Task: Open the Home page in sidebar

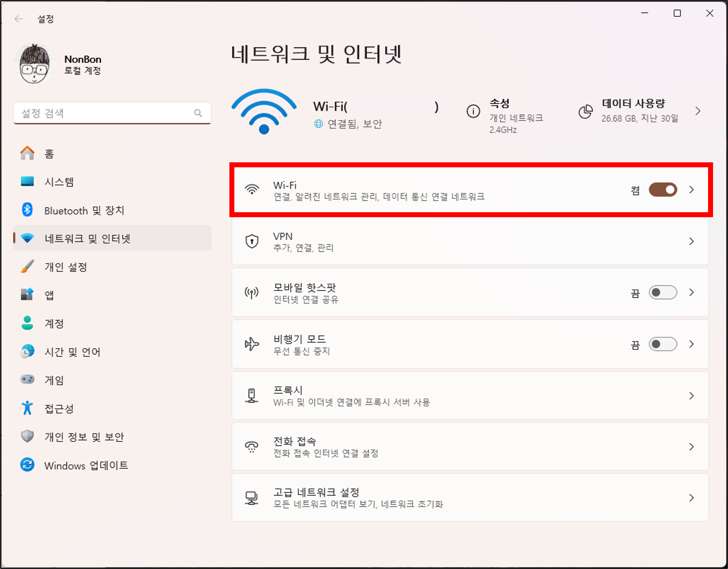Action: (112, 153)
